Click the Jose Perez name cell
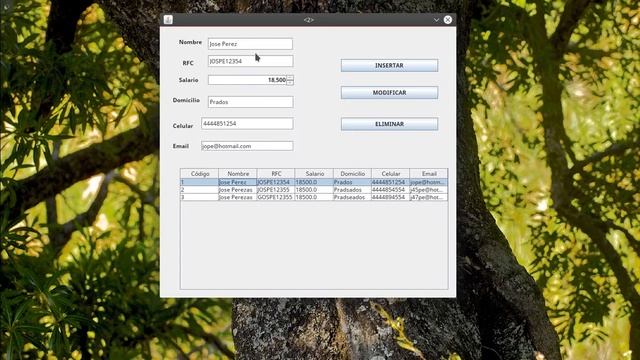 click(238, 182)
